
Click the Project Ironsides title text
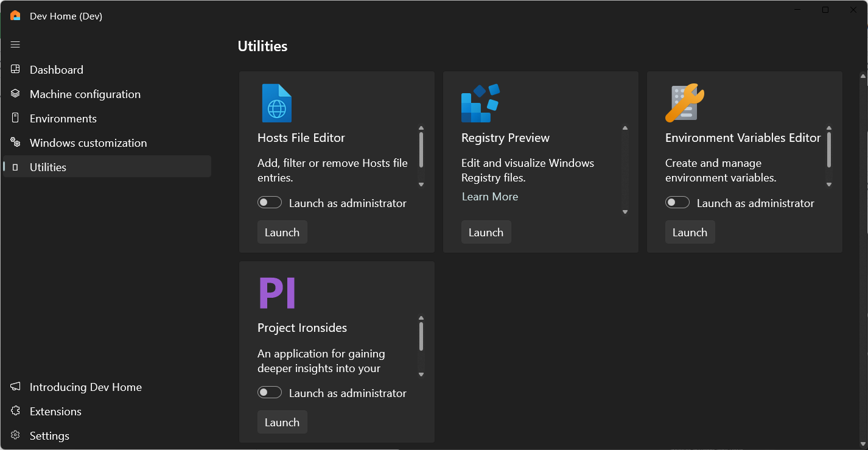tap(303, 328)
